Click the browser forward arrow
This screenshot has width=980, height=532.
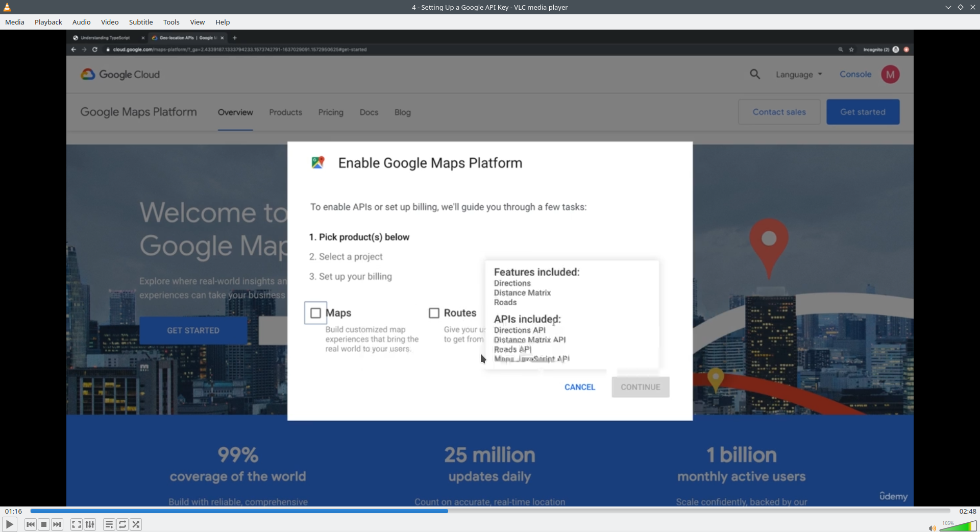point(84,50)
